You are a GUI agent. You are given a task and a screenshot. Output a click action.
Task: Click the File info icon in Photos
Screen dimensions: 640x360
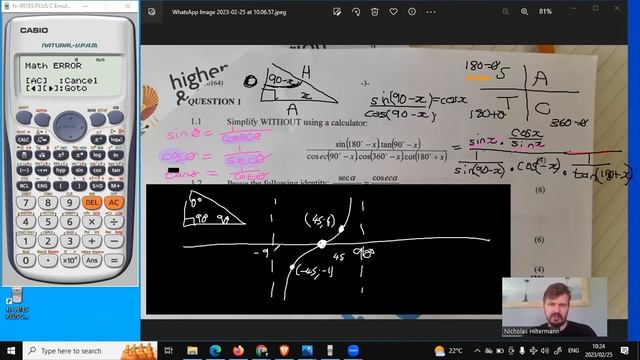pos(412,12)
